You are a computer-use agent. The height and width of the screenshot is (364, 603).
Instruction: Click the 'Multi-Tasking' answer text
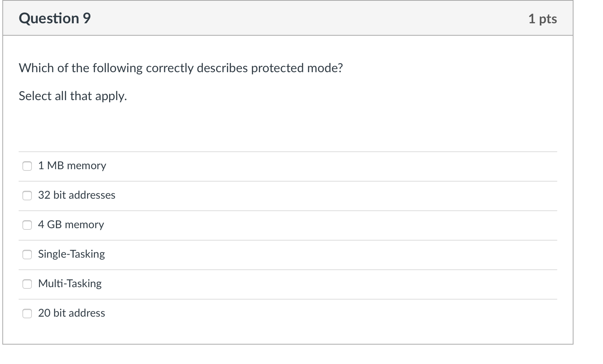pos(69,284)
